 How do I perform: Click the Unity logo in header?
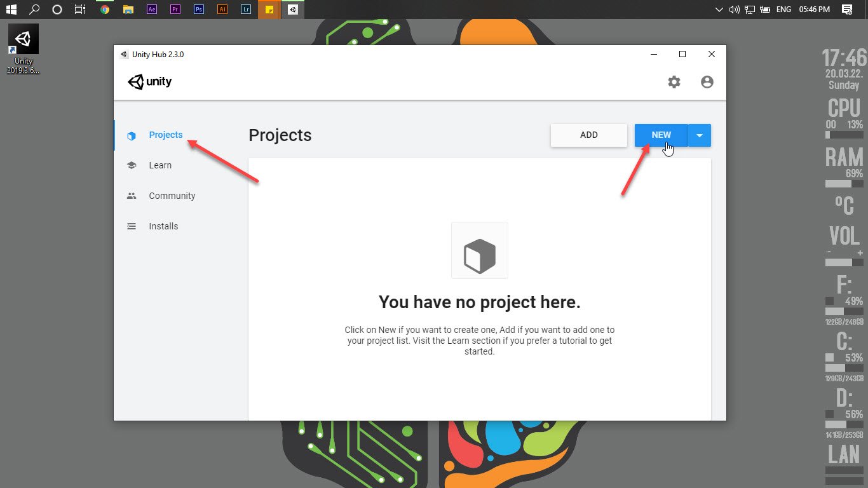coord(150,82)
